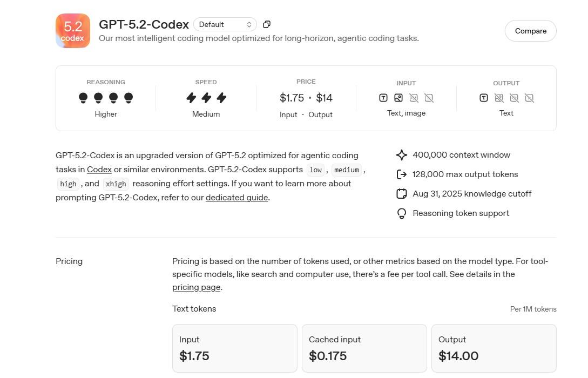Click the image icon under INPUT
The width and height of the screenshot is (588, 378).
pyautogui.click(x=398, y=98)
